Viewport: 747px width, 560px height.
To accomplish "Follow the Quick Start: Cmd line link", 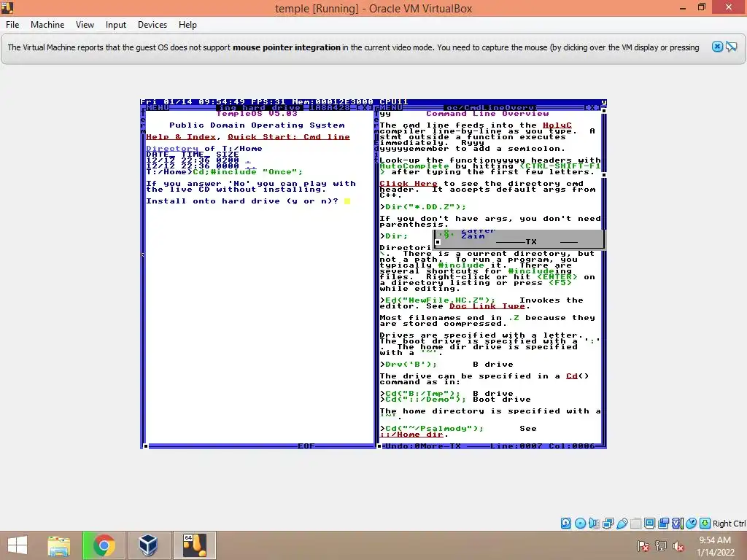I will 289,137.
